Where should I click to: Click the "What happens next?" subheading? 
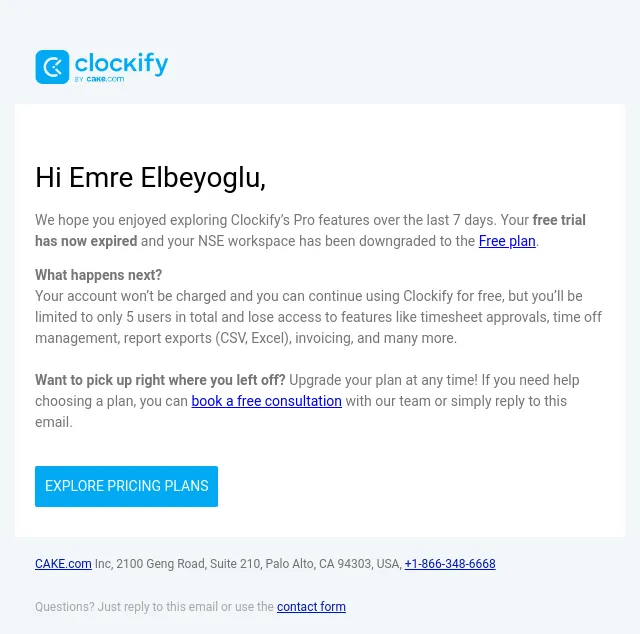pyautogui.click(x=98, y=275)
